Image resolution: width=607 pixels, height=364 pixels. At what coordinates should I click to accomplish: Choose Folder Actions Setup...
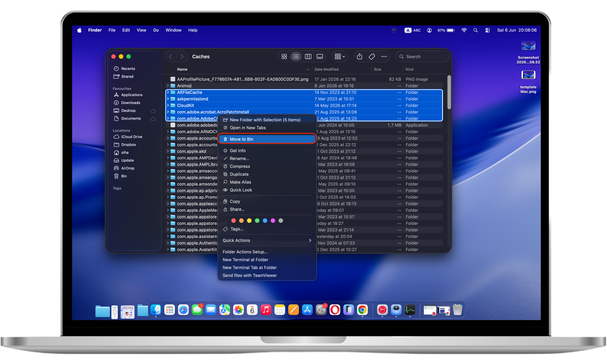pyautogui.click(x=267, y=252)
